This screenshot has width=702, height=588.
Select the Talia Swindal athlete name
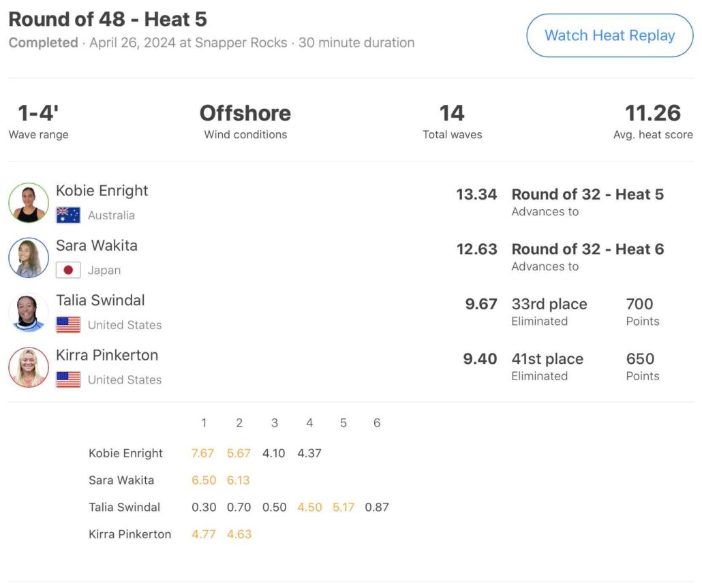(100, 300)
